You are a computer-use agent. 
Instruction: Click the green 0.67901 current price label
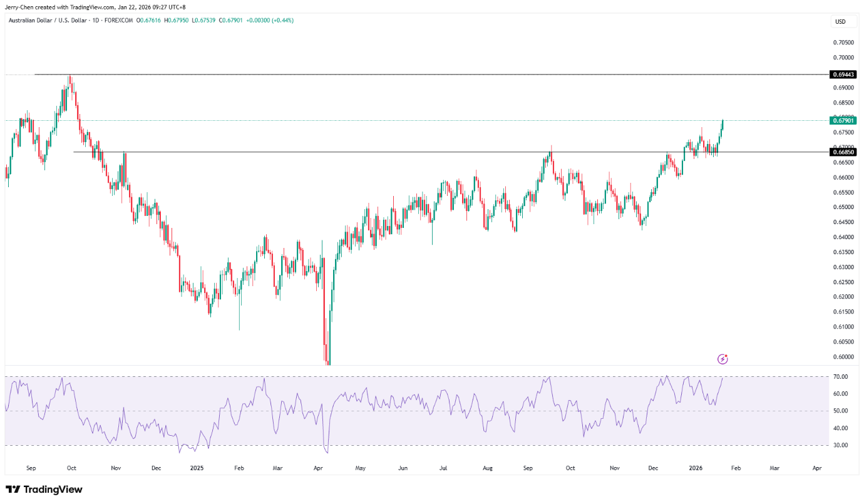pyautogui.click(x=843, y=120)
